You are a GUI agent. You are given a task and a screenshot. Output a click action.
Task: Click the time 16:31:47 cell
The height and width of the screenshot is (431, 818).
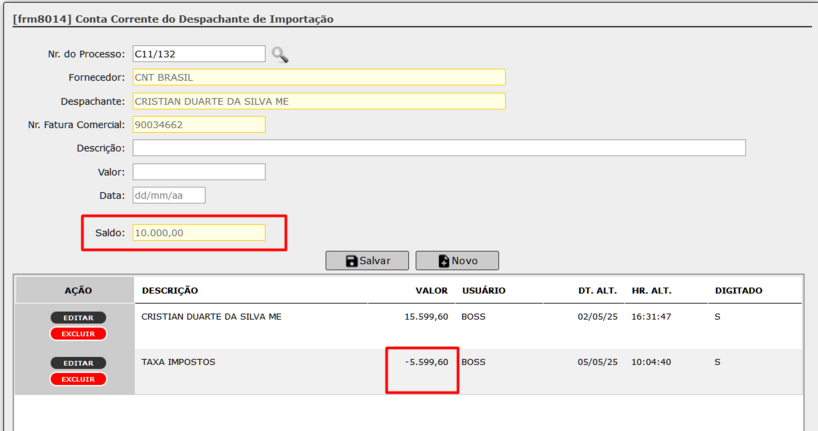pyautogui.click(x=651, y=317)
